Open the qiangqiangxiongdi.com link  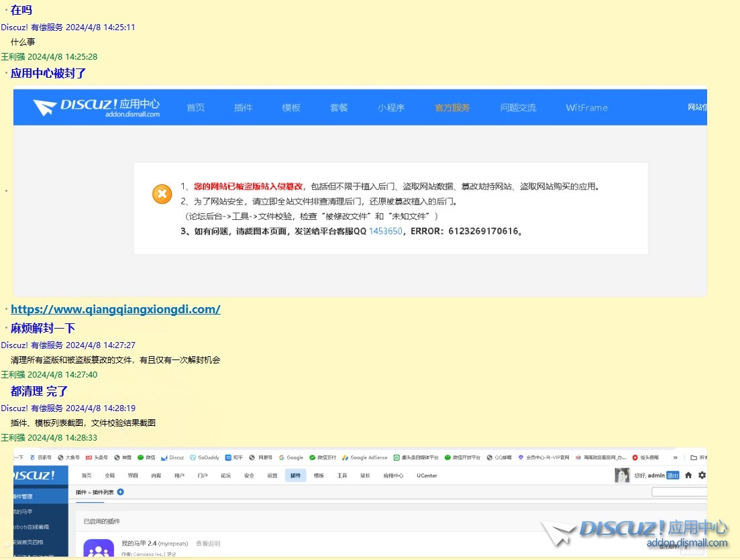(115, 309)
